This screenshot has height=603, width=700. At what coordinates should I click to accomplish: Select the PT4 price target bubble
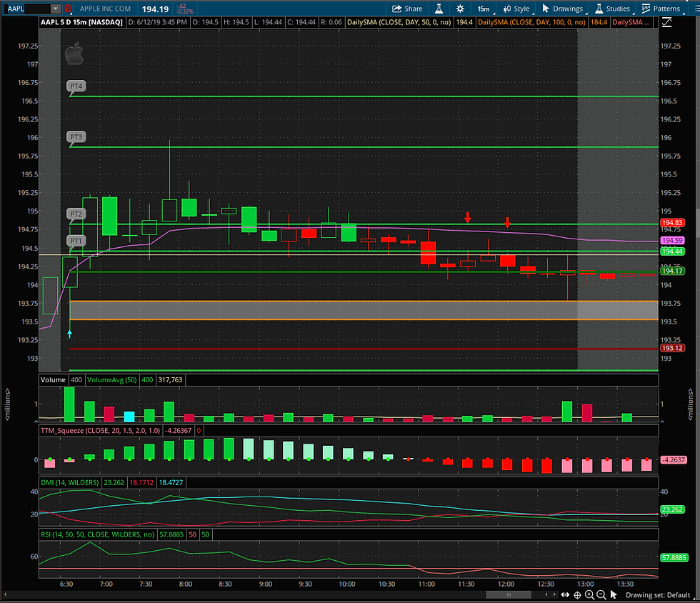pos(76,86)
